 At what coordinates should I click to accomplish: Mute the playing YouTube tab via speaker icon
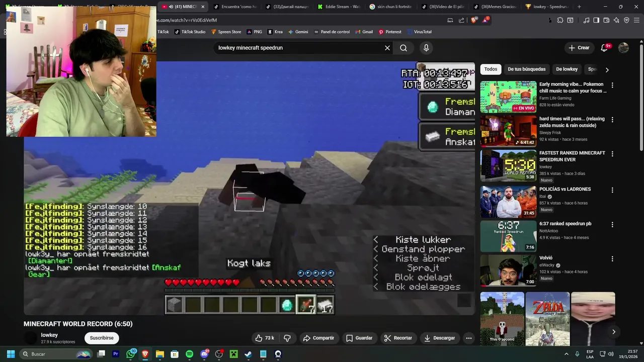click(x=171, y=7)
